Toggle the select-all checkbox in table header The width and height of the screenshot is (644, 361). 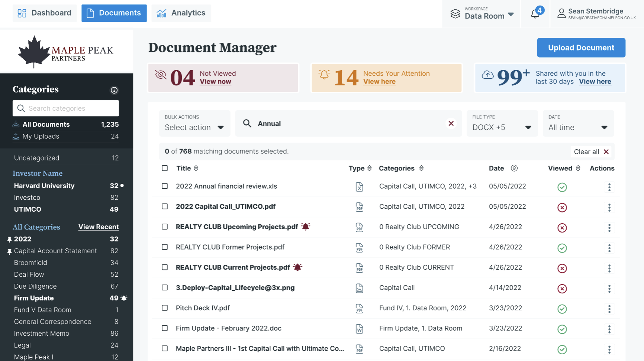(x=165, y=168)
